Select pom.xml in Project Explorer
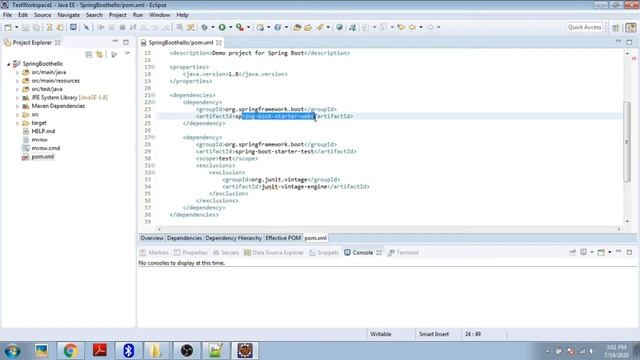This screenshot has height=360, width=640. 42,157
